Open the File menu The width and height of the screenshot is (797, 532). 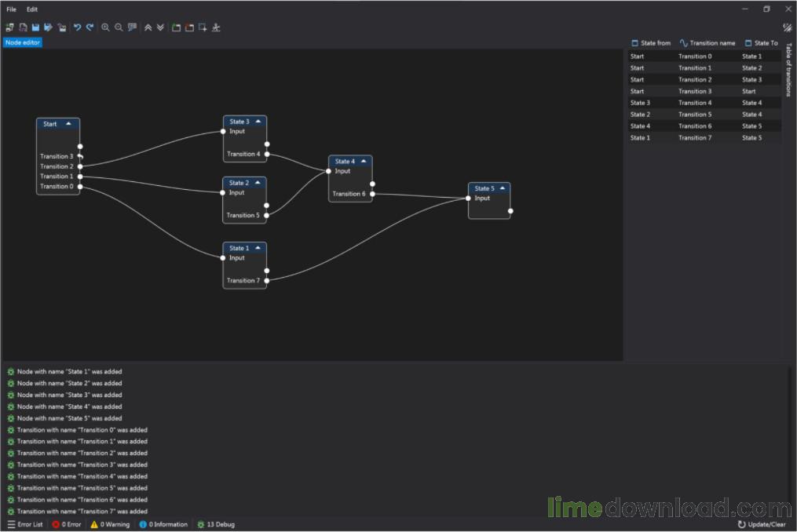[x=11, y=9]
